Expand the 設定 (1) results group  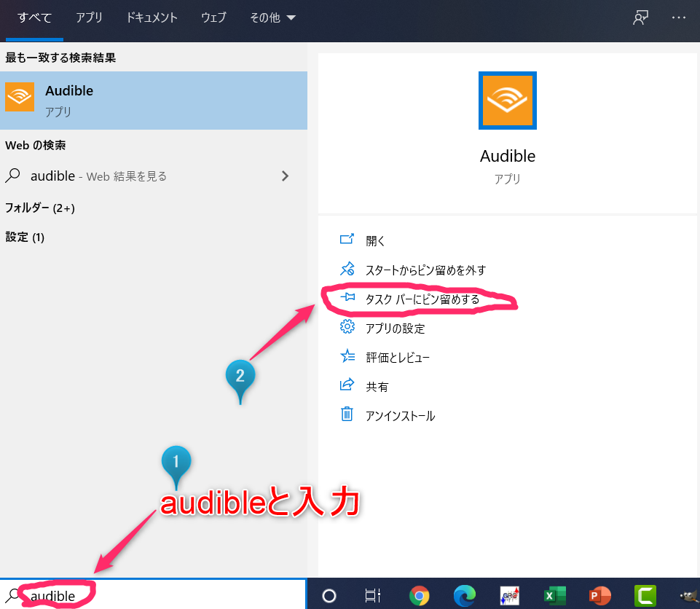25,237
